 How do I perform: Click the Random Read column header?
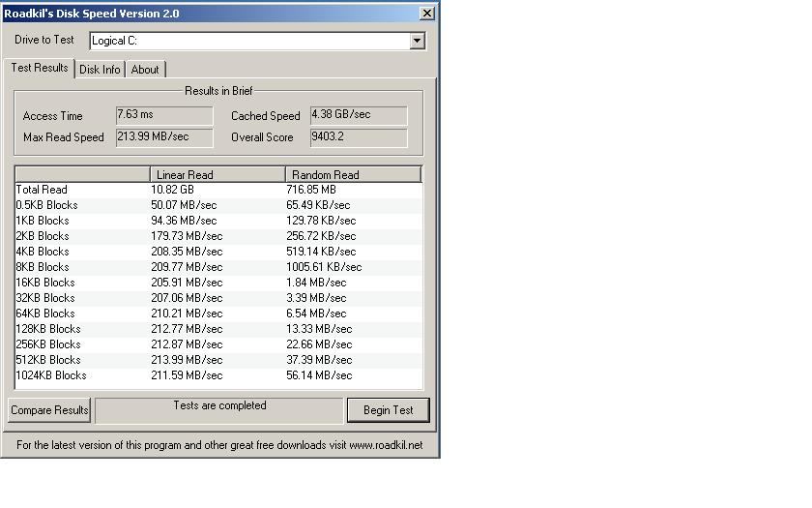point(353,175)
